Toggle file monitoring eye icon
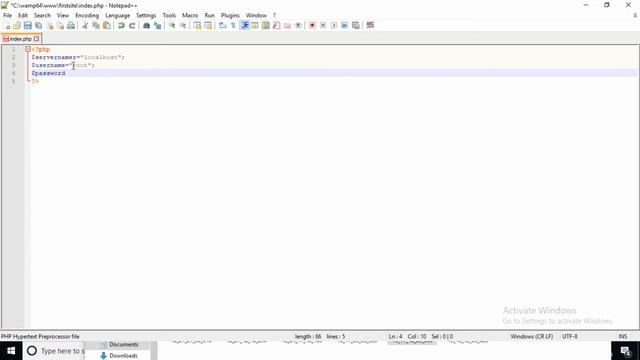 [298, 25]
